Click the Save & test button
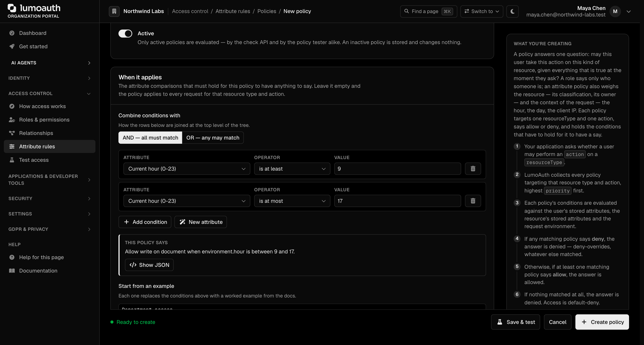Viewport: 644px width, 345px height. pyautogui.click(x=516, y=322)
